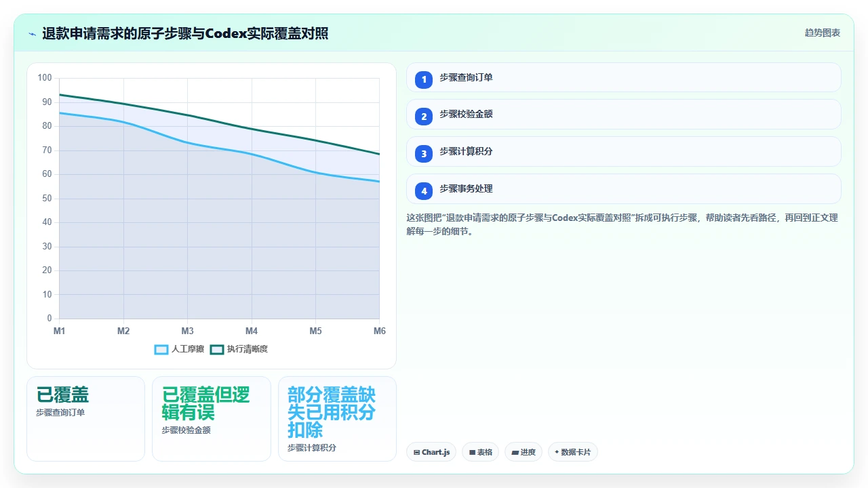This screenshot has width=868, height=488.
Task: Click the 50 value on the y-axis
Action: [x=47, y=198]
